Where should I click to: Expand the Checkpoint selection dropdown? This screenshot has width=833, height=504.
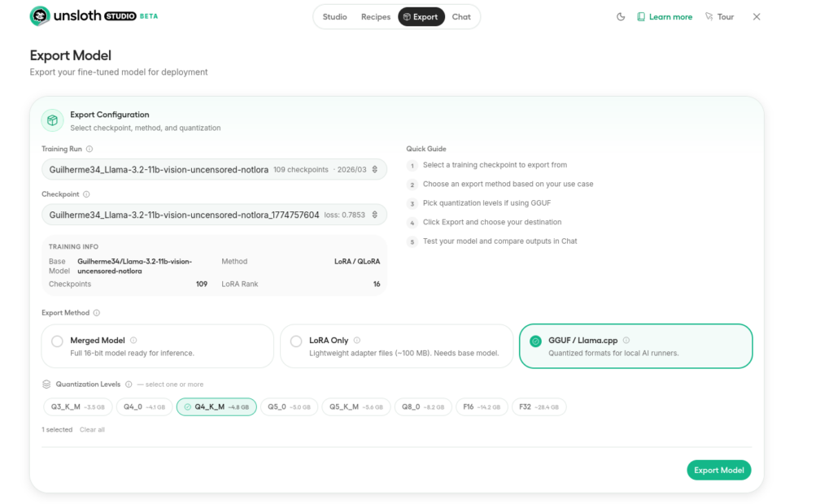(x=214, y=215)
